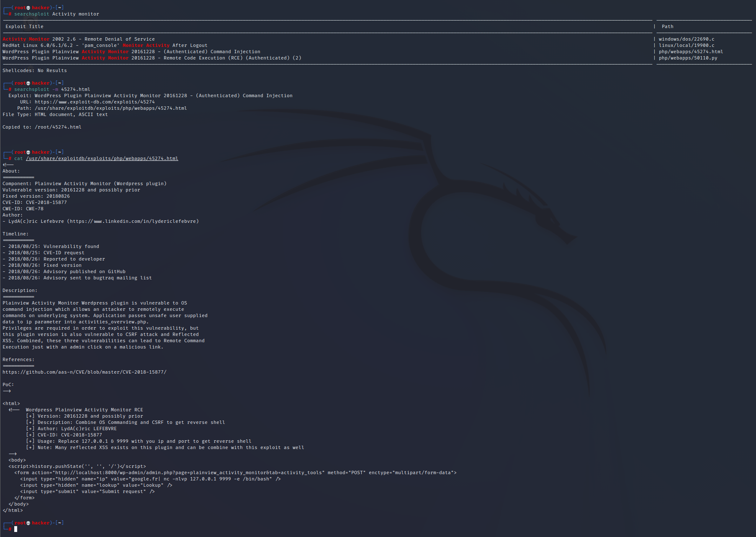The height and width of the screenshot is (537, 756).
Task: Click the 'Reported to developer' timeline entry
Action: [54, 259]
